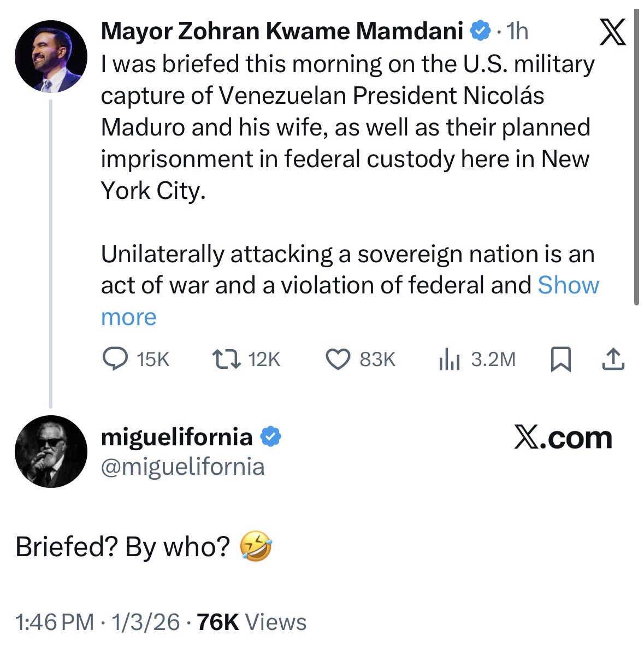This screenshot has width=644, height=648.
Task: Click miguelifornia's blue verified checkmark
Action: click(271, 437)
